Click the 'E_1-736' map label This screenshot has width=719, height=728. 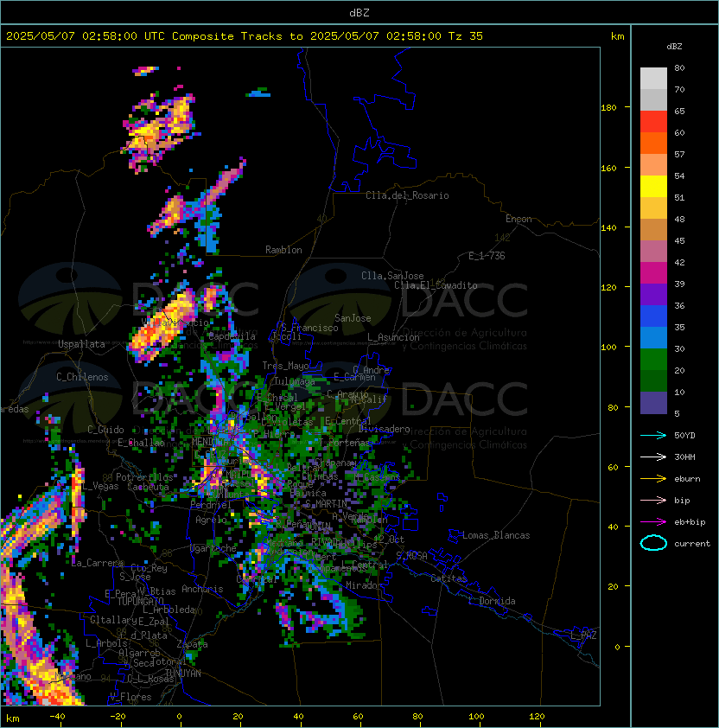point(487,256)
